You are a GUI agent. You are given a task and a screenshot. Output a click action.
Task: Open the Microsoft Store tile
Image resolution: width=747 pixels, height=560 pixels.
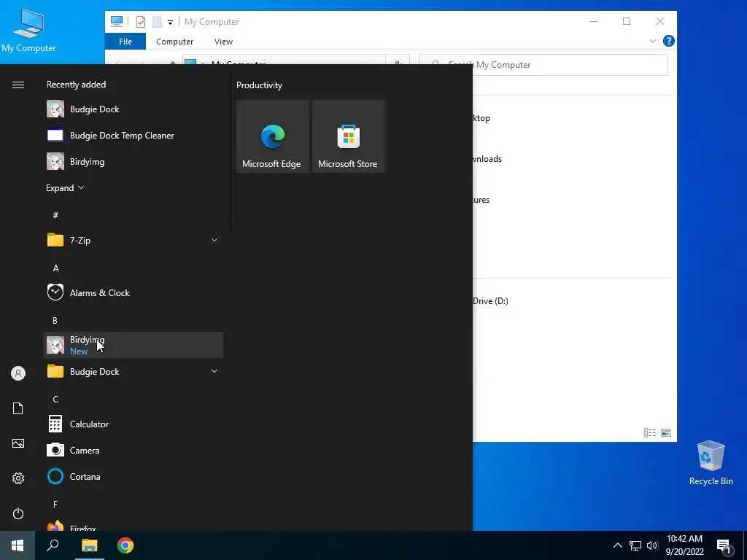tap(348, 136)
